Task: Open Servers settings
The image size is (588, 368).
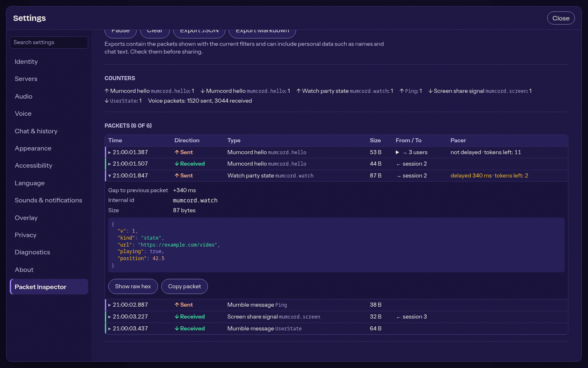Action: coord(49,79)
